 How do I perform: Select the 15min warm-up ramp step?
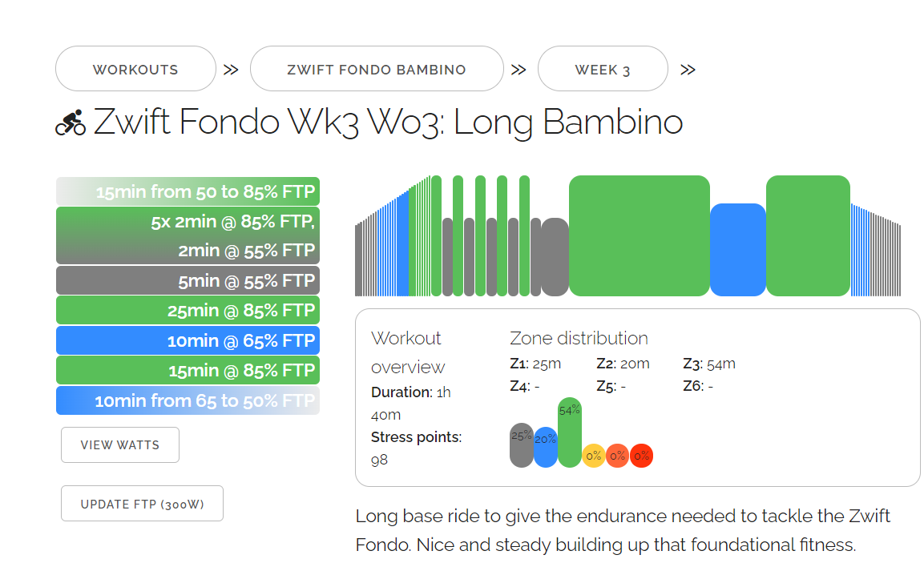tap(188, 191)
